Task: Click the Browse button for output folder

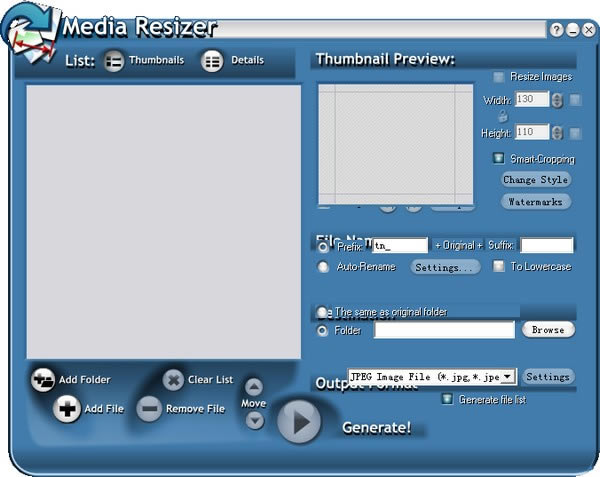Action: click(x=548, y=330)
